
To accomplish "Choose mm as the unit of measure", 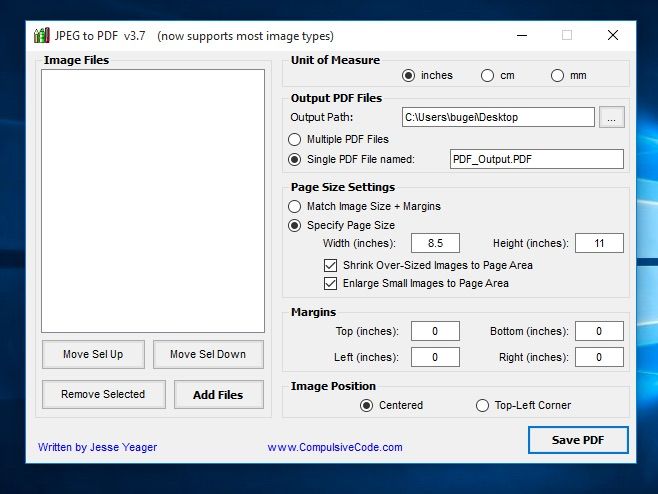I will coord(557,75).
